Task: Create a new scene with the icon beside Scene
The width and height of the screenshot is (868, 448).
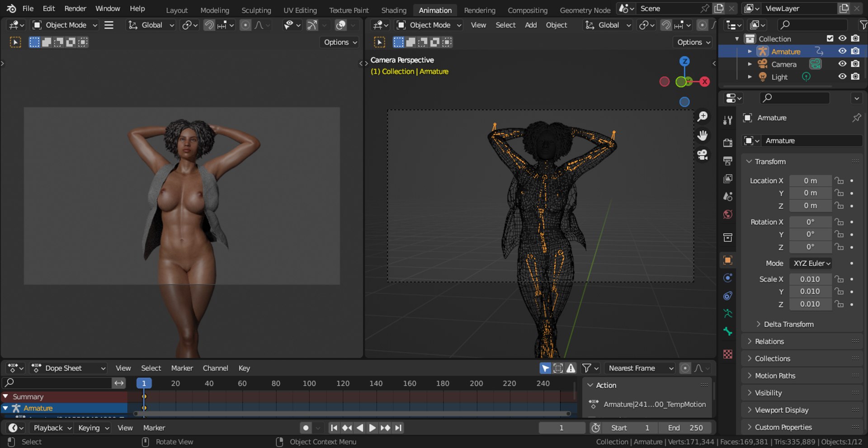Action: pos(719,9)
